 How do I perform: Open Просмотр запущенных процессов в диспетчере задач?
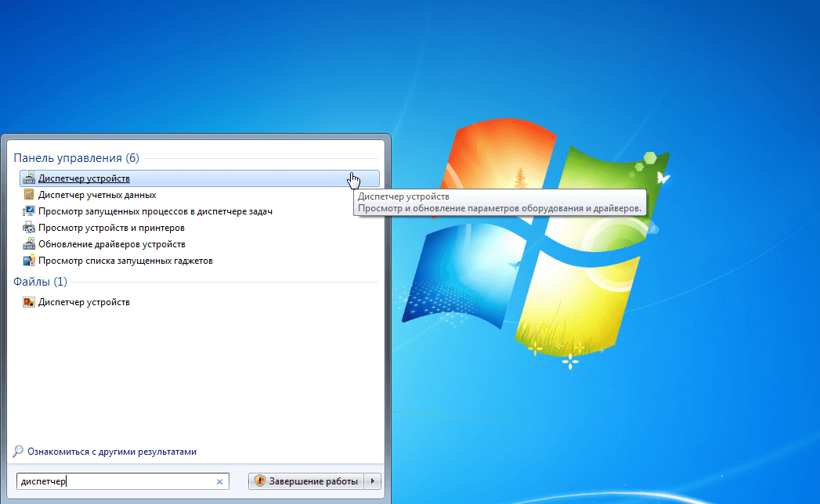[x=155, y=211]
